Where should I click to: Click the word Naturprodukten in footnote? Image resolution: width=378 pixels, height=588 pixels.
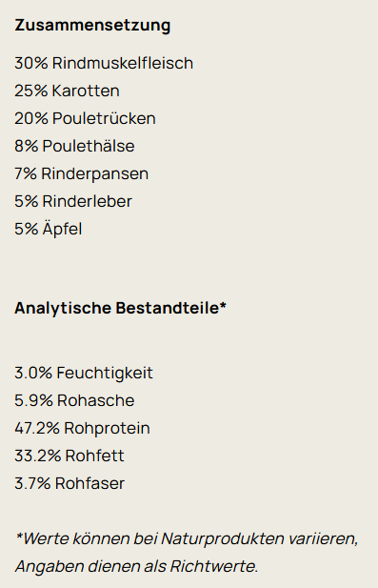(x=223, y=538)
